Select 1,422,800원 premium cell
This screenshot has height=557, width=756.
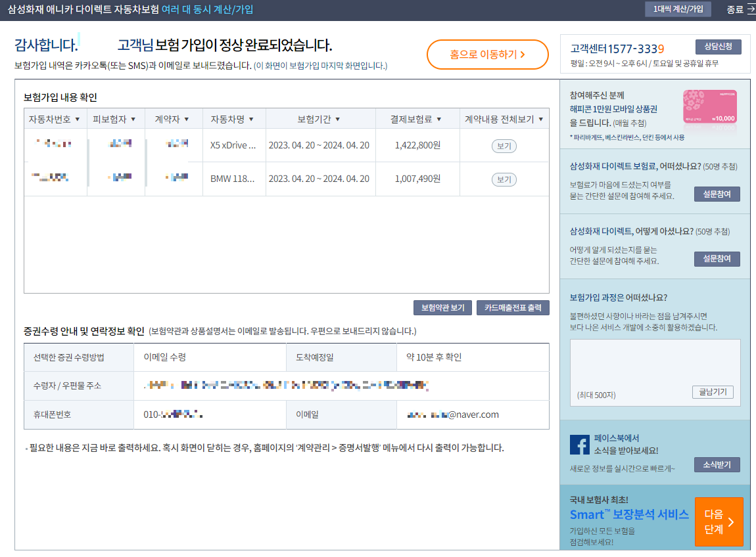tap(417, 145)
